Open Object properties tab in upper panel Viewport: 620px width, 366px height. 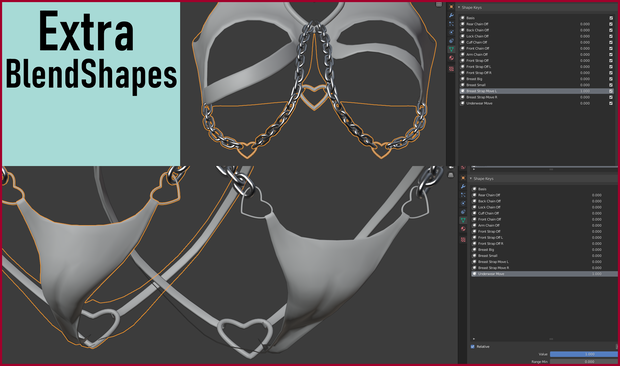pos(451,7)
